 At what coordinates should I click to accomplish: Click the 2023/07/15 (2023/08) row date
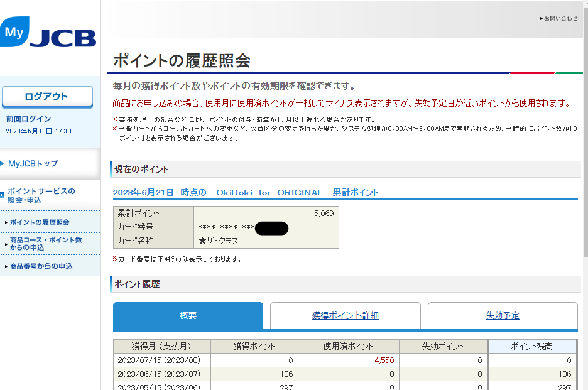[x=159, y=360]
